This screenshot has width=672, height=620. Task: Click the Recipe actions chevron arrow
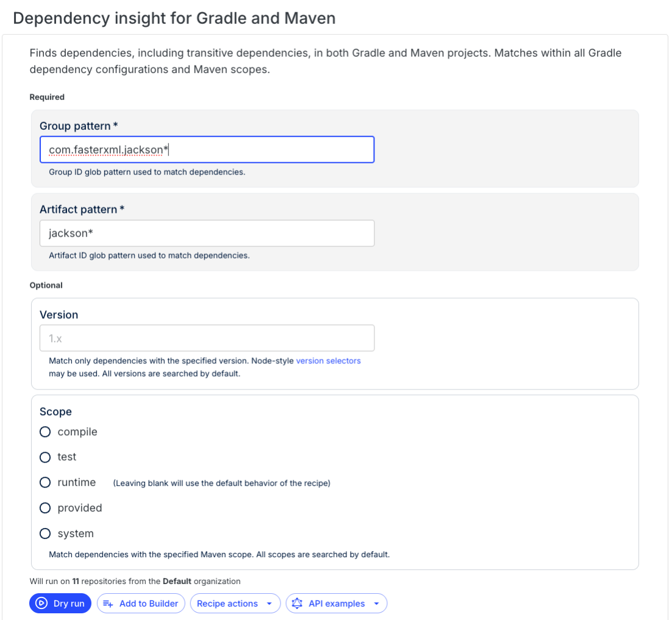coord(268,603)
